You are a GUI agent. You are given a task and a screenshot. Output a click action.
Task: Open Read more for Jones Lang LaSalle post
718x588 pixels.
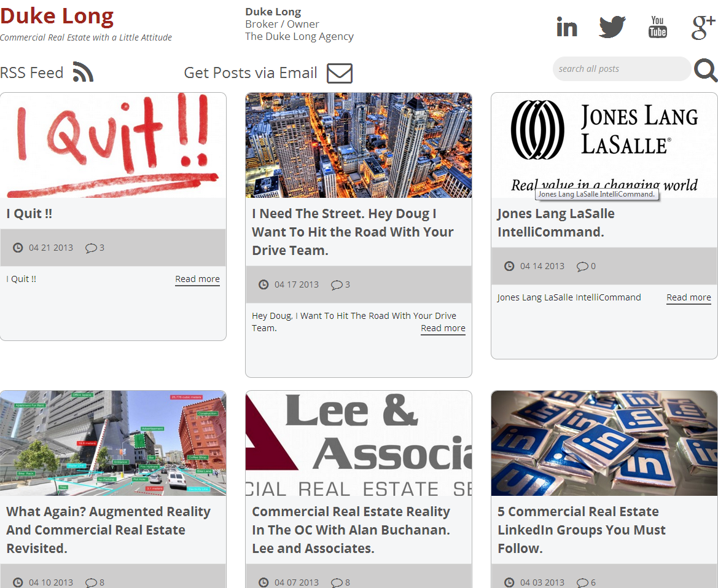click(x=689, y=297)
